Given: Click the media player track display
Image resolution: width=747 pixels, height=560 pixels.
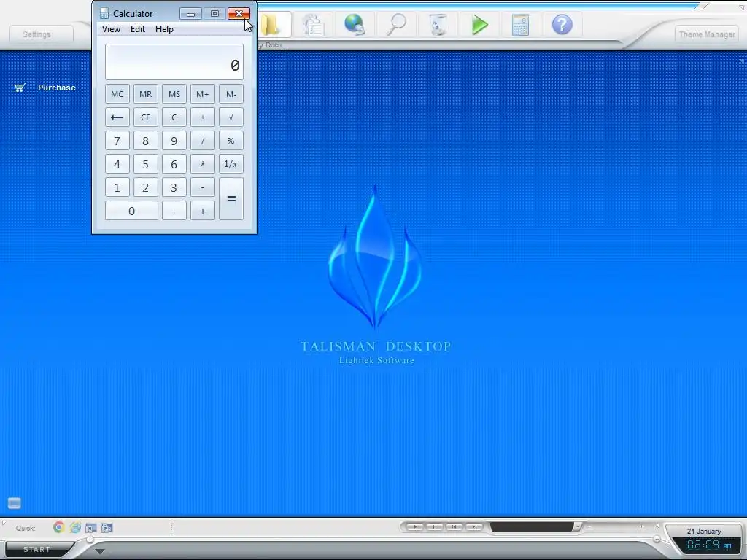Looking at the screenshot, I should 532,526.
